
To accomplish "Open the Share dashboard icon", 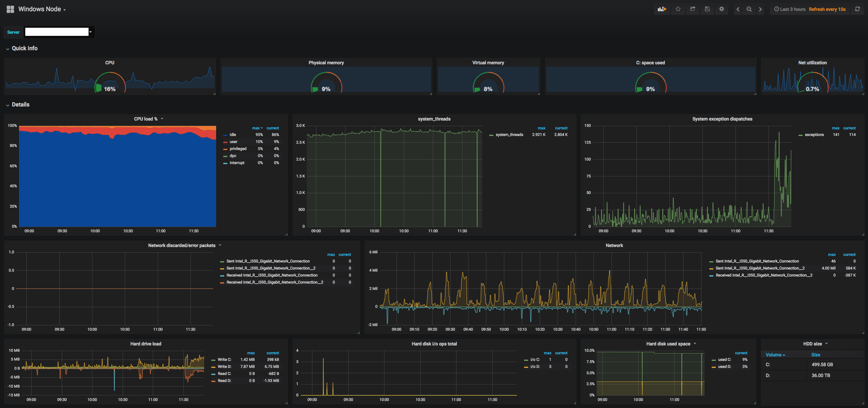I will coord(693,9).
